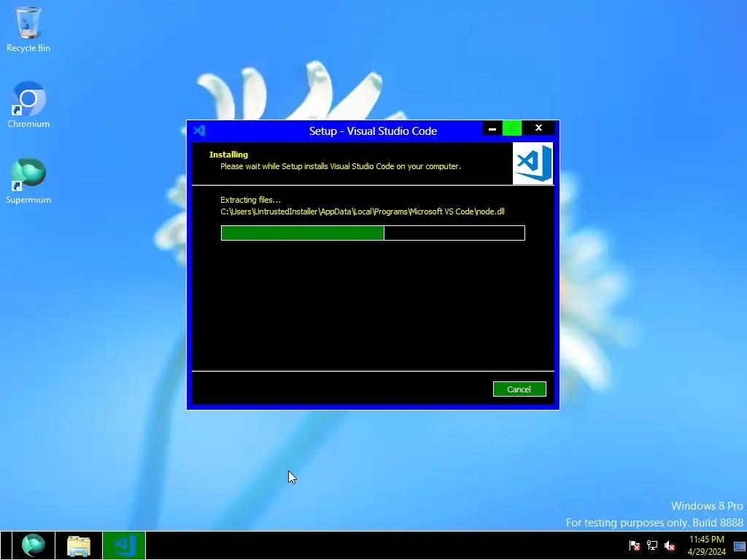Click the 'Installing' heading text

pyautogui.click(x=228, y=155)
